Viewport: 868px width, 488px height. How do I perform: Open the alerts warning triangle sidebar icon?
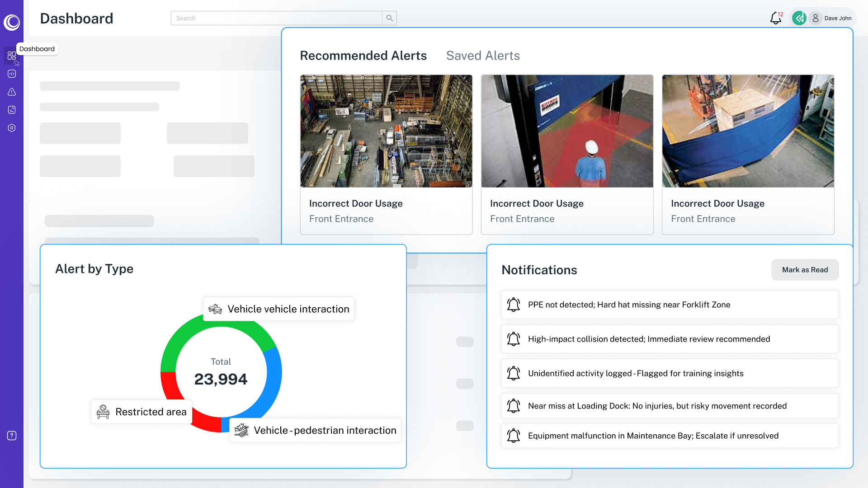(x=12, y=92)
